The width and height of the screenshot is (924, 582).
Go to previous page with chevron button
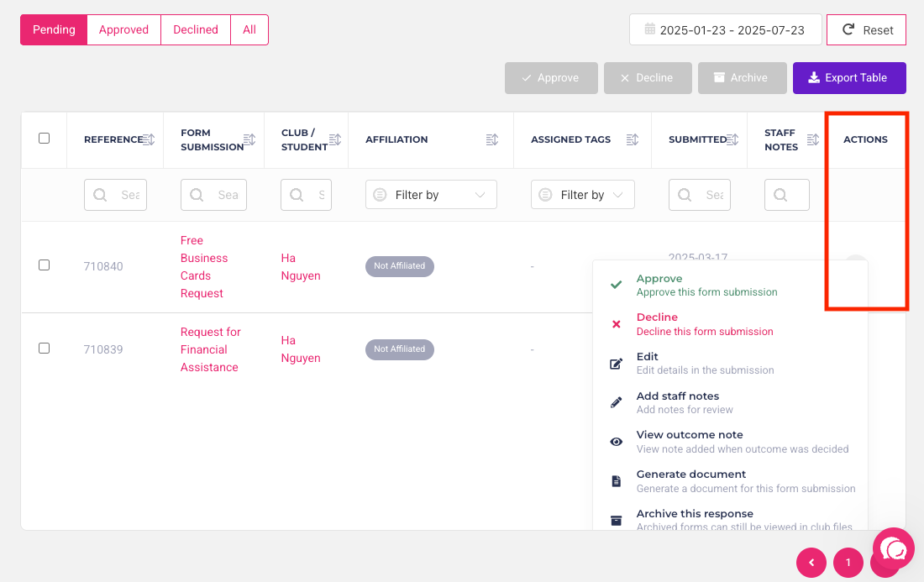click(x=811, y=563)
